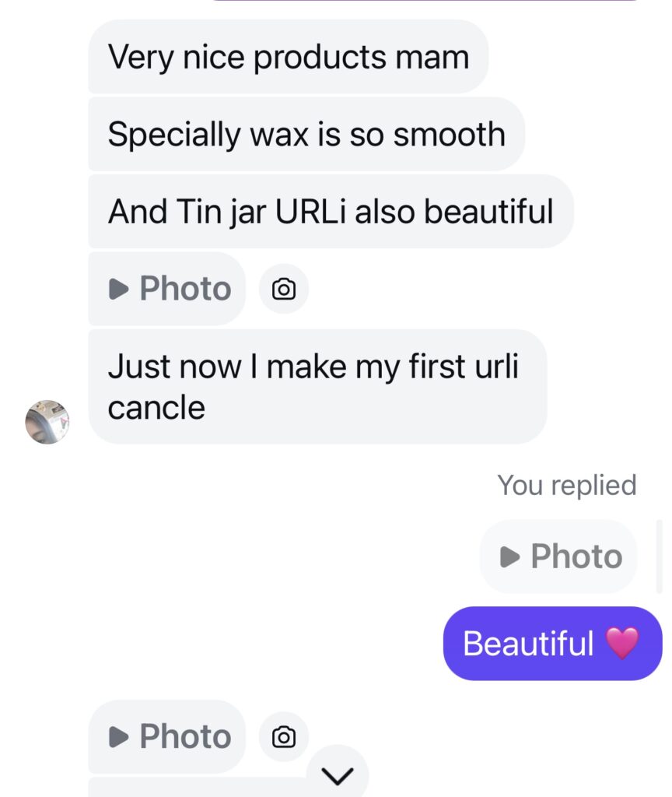672x797 pixels.
Task: Jump to latest messages with down chevron
Action: (x=337, y=775)
